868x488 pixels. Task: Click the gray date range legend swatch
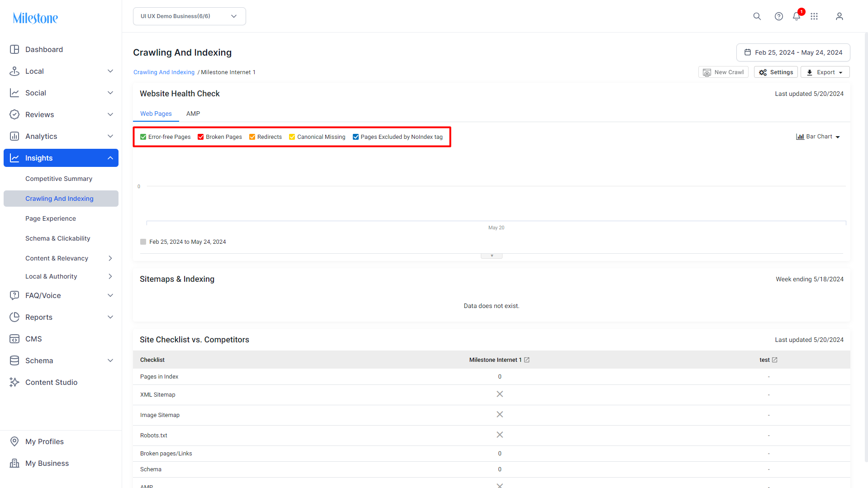[x=143, y=242]
